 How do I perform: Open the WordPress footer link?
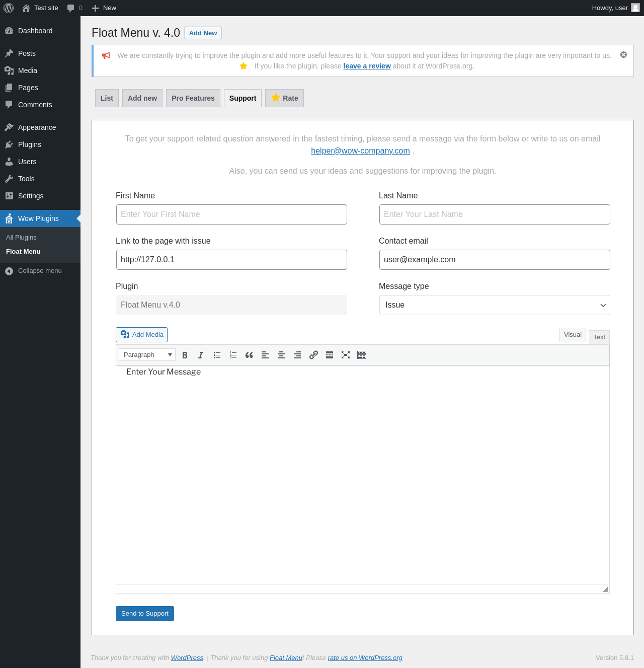187,658
